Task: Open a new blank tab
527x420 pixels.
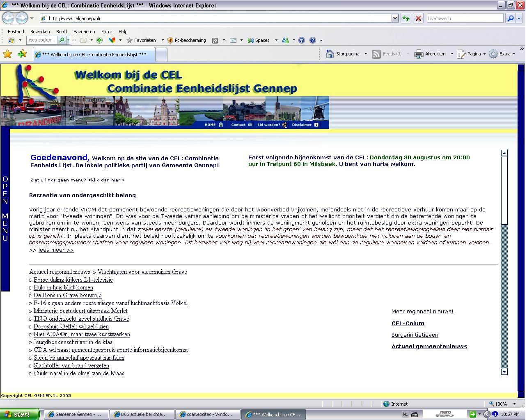Action: (x=161, y=54)
